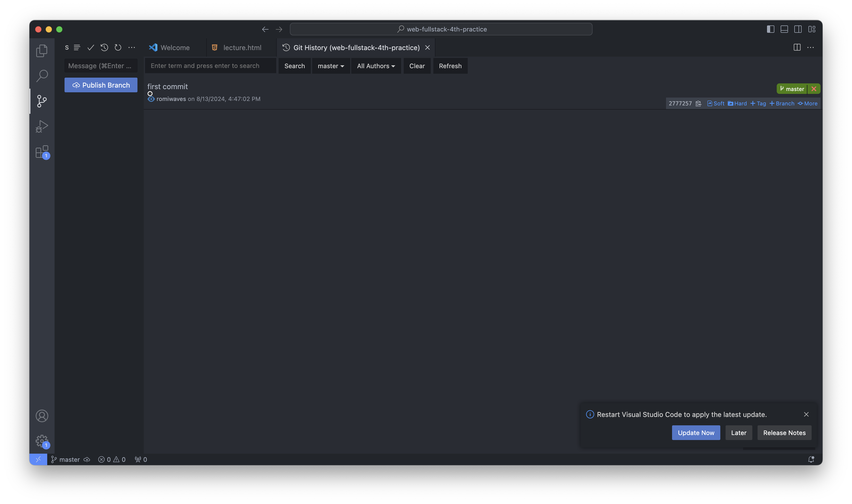Select the Git History tab
The width and height of the screenshot is (852, 504).
point(356,47)
